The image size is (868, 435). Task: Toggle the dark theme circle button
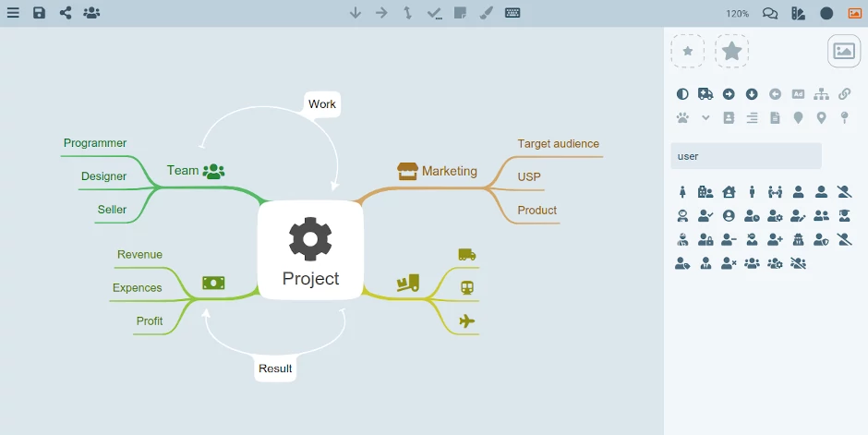826,13
